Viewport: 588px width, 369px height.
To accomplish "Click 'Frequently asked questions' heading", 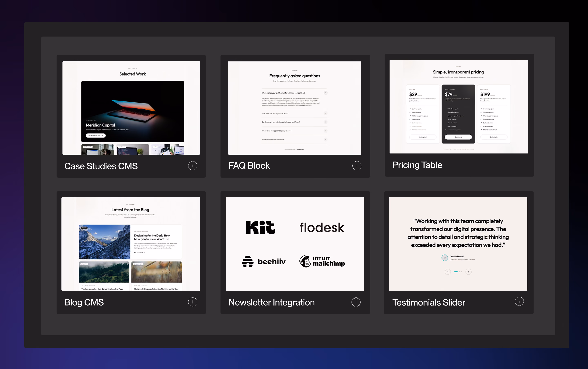I will point(295,76).
